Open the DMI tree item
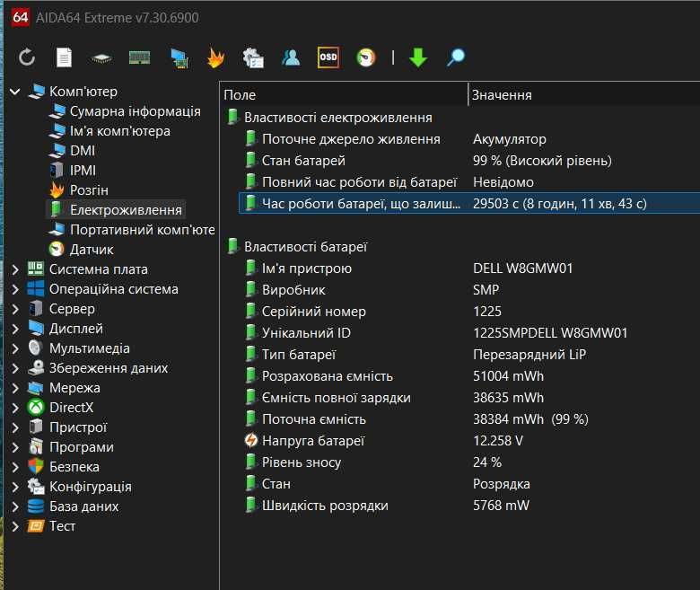The height and width of the screenshot is (590, 700). tap(83, 151)
